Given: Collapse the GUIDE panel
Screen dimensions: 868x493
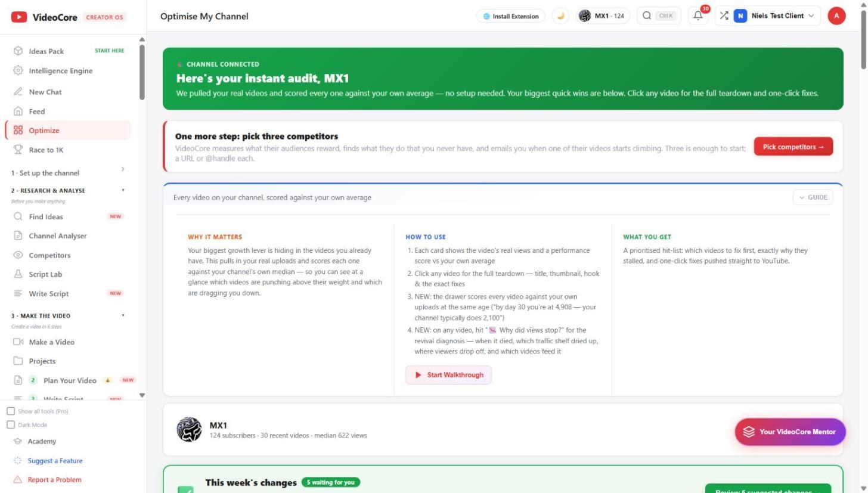Looking at the screenshot, I should tap(813, 197).
